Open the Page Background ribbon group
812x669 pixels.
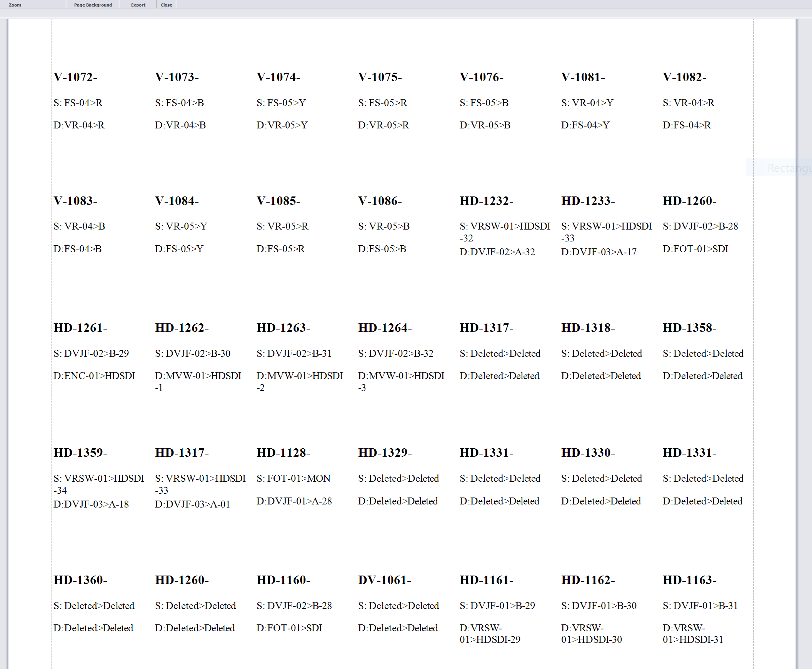coord(93,5)
